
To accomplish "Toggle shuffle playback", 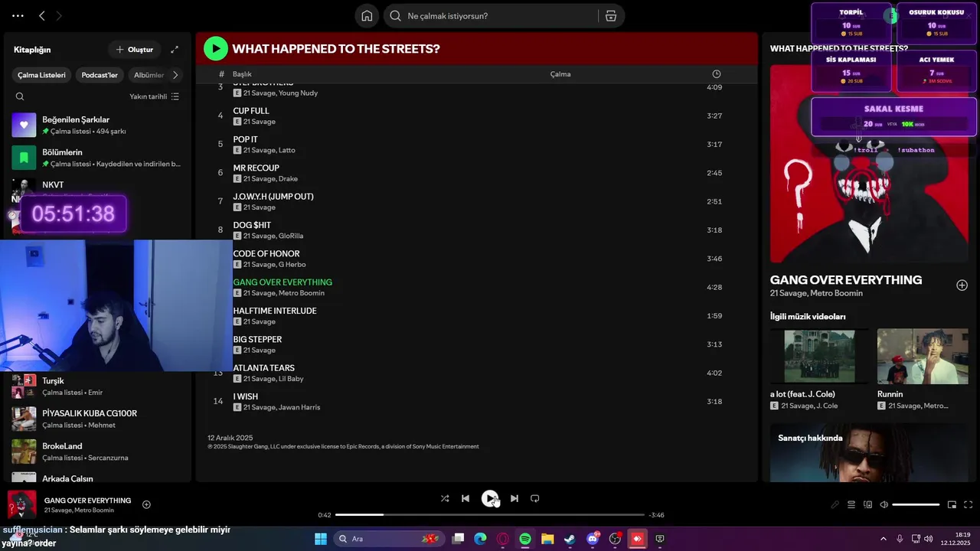I will point(445,498).
